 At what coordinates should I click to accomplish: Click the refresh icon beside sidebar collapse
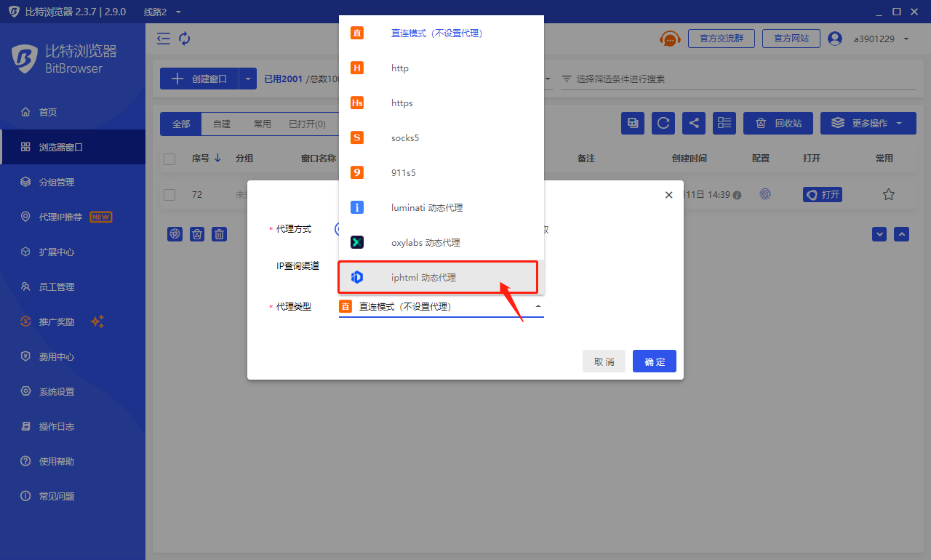pyautogui.click(x=185, y=39)
